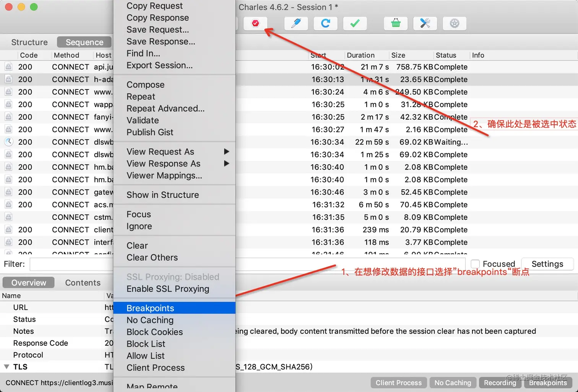Choose Repeat Advanced... menu item
This screenshot has width=578, height=392.
pos(174,108)
